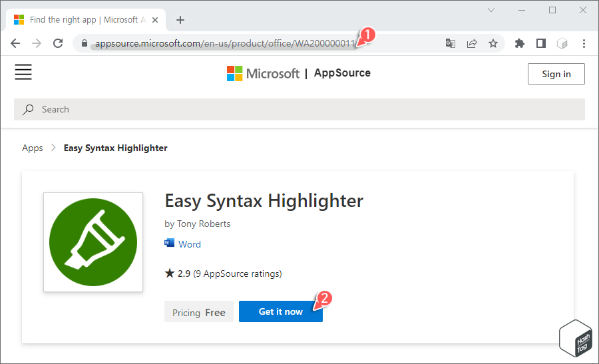Click the Sign in button
Image resolution: width=599 pixels, height=364 pixels.
556,74
